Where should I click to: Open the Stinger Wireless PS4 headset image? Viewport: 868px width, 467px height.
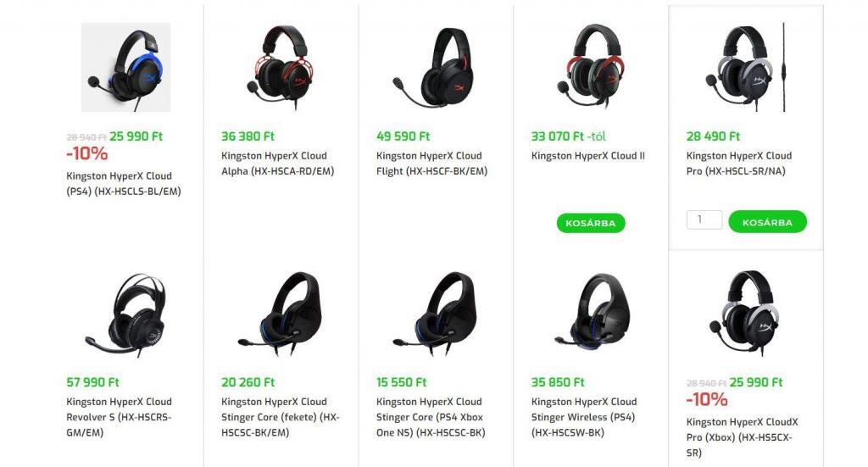coord(591,314)
